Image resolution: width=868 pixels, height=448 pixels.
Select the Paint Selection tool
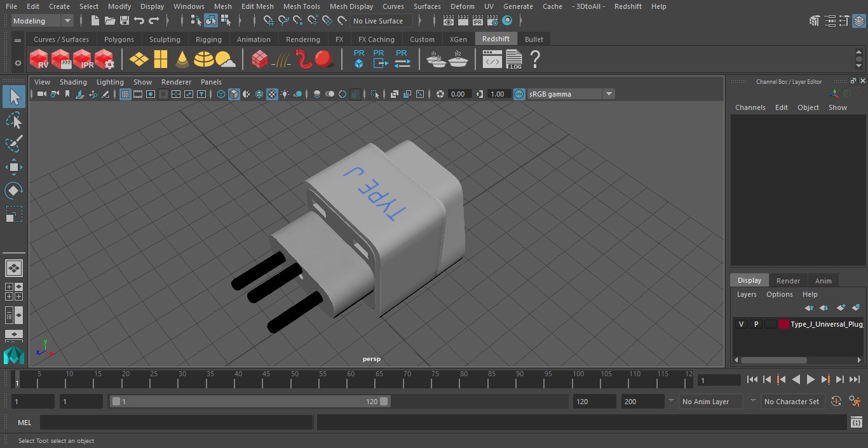(14, 144)
